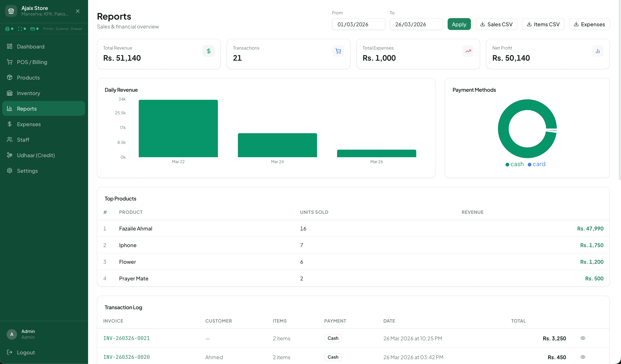Open Settings from the sidebar
621x364 pixels.
coord(27,171)
